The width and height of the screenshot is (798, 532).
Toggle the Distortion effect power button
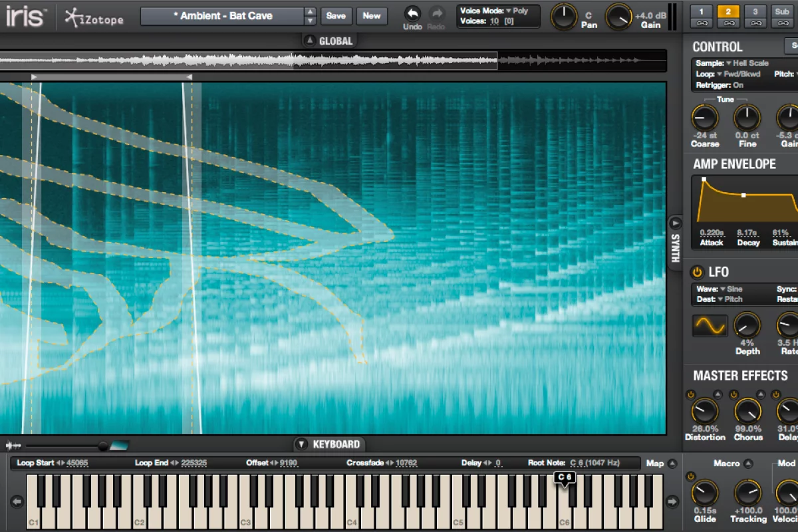point(690,395)
